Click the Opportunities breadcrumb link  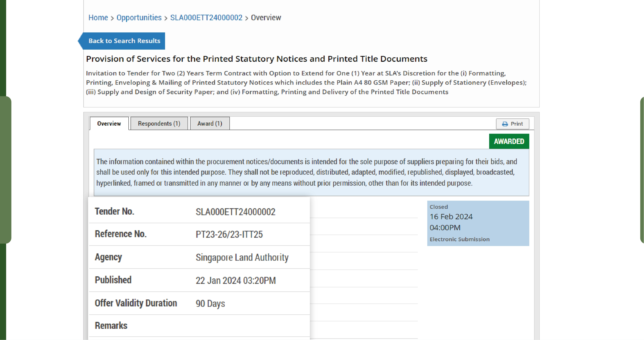pos(139,18)
